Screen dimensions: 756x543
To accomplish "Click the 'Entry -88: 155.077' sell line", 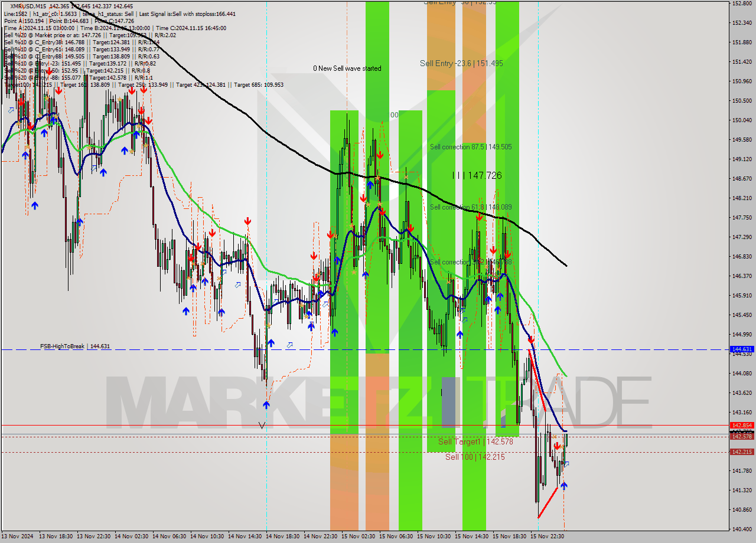I will [x=78, y=77].
